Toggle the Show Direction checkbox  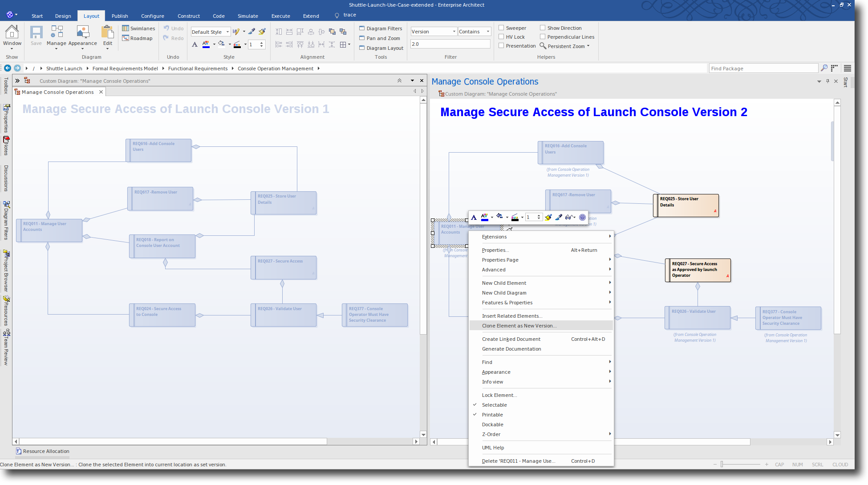[x=543, y=28]
